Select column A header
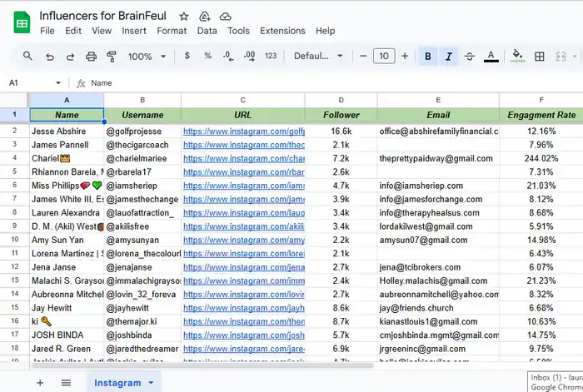The height and width of the screenshot is (392, 583). (x=67, y=100)
